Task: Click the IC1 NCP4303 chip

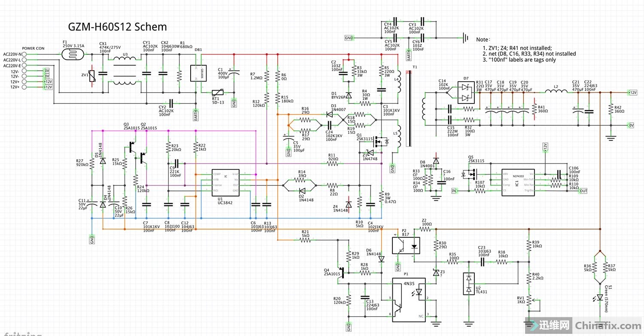Action: (518, 182)
